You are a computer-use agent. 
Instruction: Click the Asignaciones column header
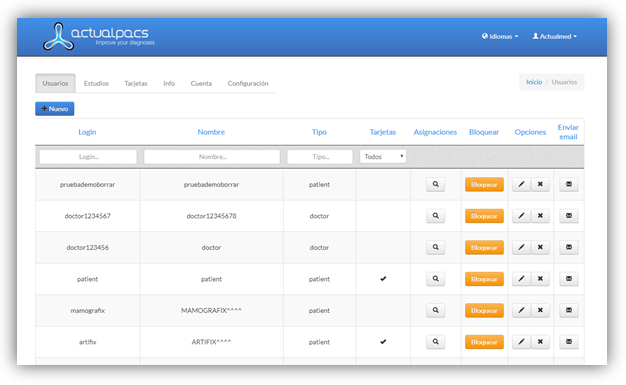[x=435, y=132]
